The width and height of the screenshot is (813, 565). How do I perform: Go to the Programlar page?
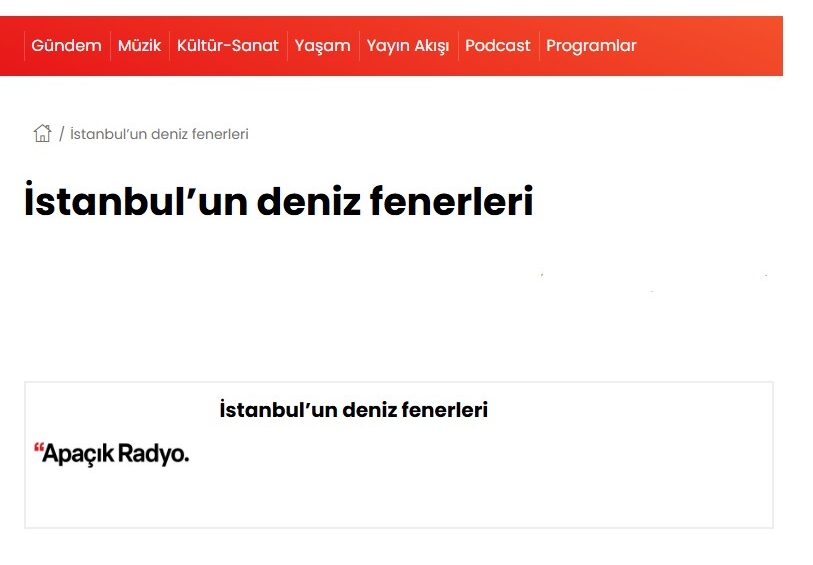pyautogui.click(x=591, y=46)
